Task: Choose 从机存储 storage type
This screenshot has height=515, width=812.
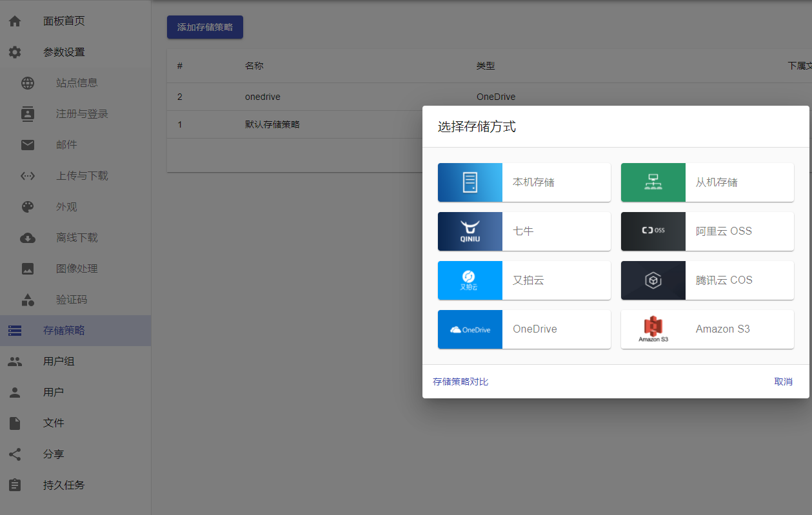Action: tap(708, 182)
